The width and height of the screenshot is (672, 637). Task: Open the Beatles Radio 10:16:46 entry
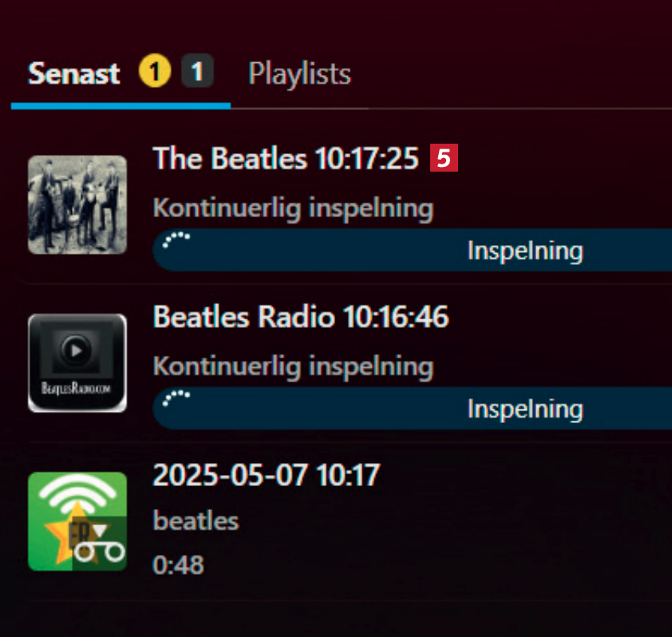pos(301,318)
